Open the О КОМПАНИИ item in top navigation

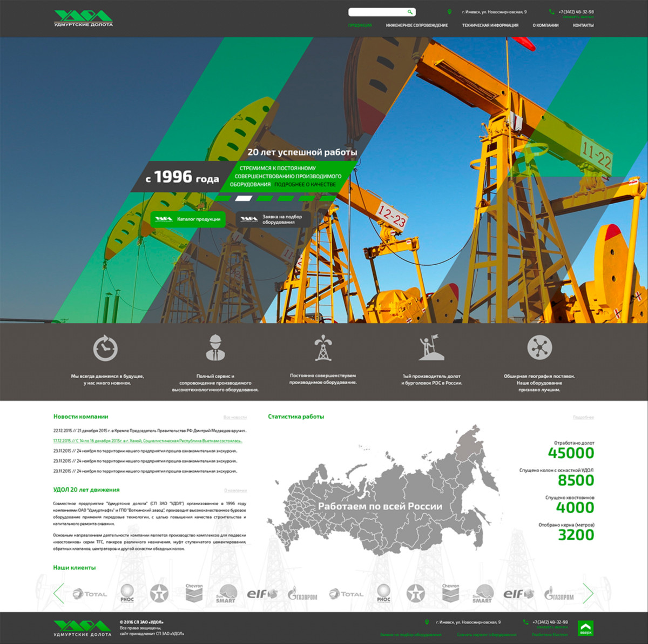click(545, 25)
